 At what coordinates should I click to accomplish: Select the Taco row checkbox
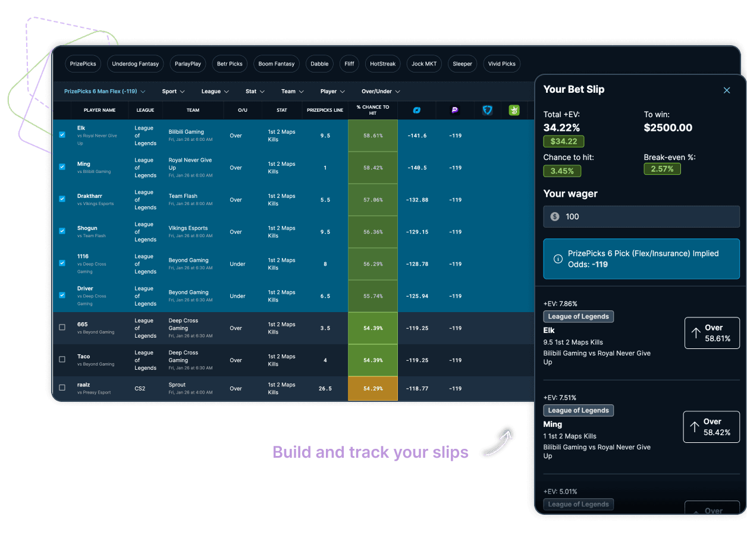click(x=62, y=360)
